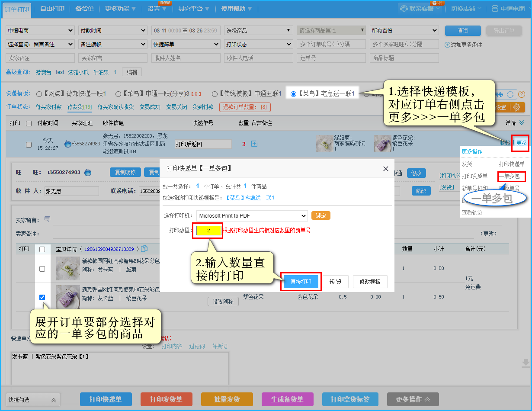Open the 选择商品 dropdown

pos(259,31)
